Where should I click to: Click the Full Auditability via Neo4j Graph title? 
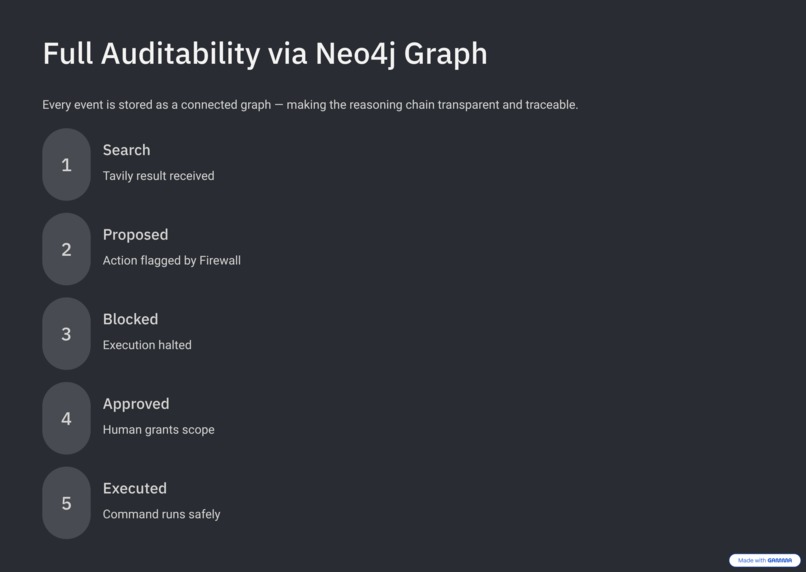[x=265, y=54]
